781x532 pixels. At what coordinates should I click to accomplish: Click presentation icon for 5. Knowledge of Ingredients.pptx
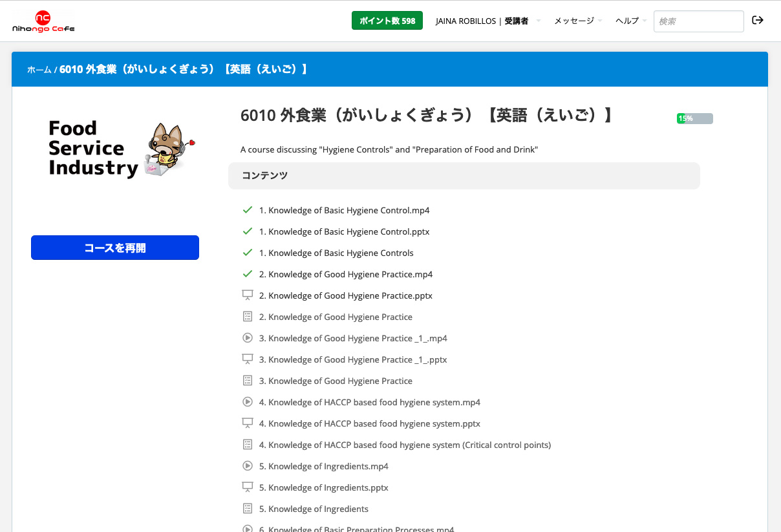point(247,487)
